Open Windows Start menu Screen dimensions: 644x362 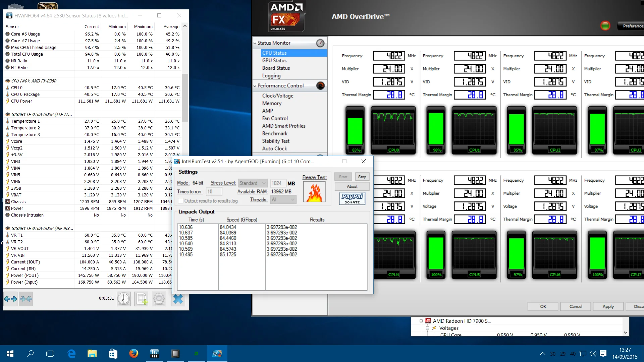10,354
